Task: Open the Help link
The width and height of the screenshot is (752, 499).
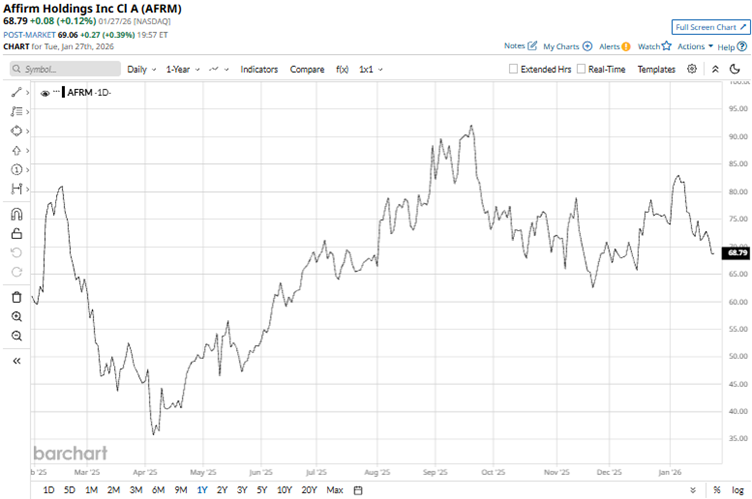Action: [x=732, y=47]
